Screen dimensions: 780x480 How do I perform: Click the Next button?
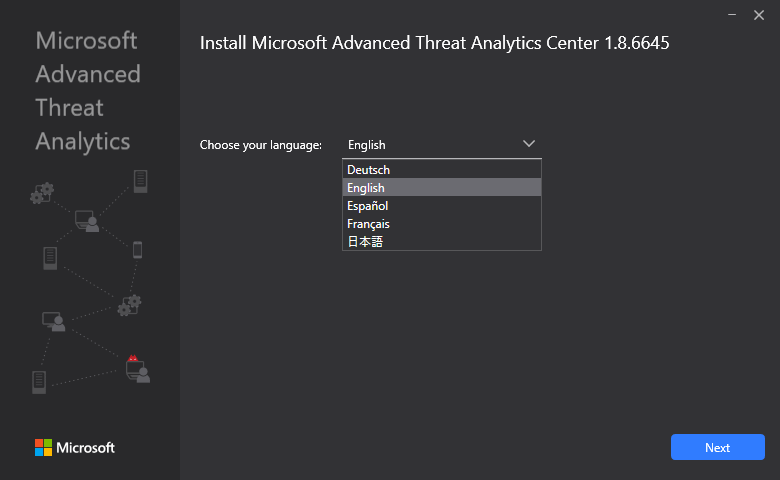(x=717, y=447)
